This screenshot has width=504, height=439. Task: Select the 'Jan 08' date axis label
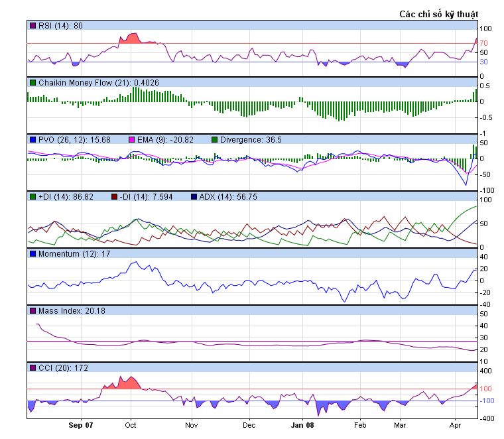302,423
